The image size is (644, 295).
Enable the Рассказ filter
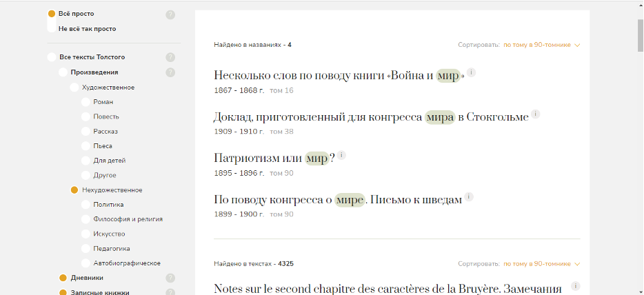coord(85,131)
